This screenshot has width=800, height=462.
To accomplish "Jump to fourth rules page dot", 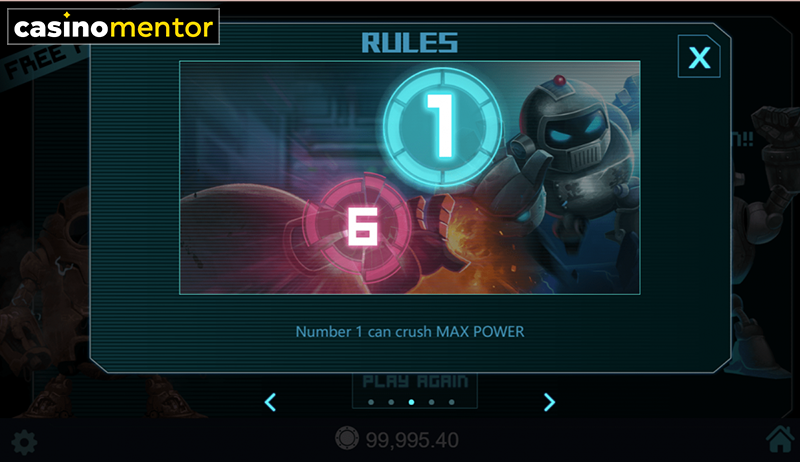I will pos(432,402).
